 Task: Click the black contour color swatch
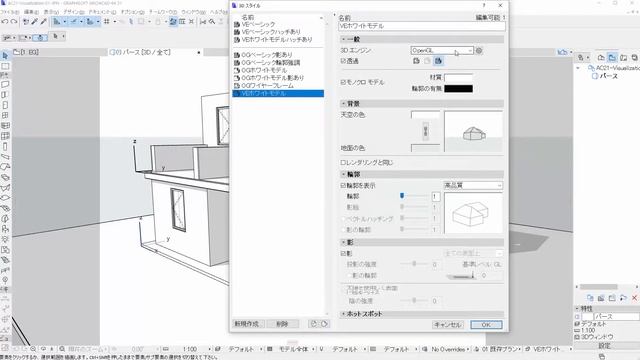pyautogui.click(x=458, y=89)
